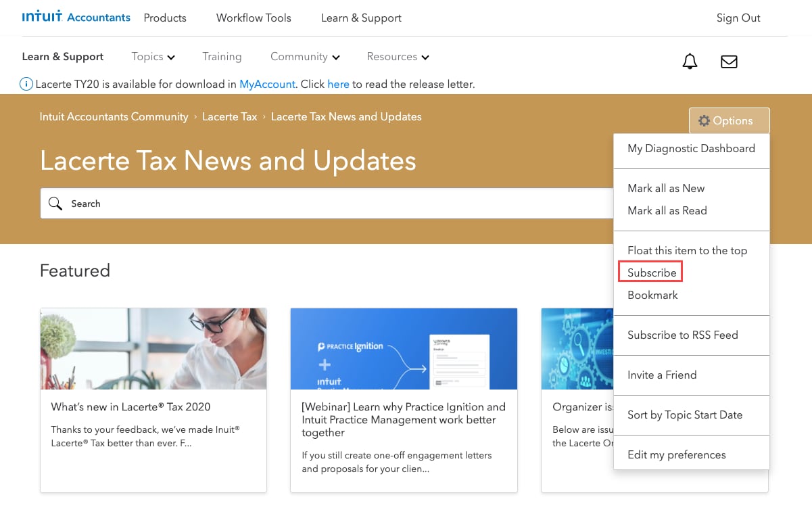Choose Mark all as Read
Viewport: 812px width, 518px height.
point(667,211)
